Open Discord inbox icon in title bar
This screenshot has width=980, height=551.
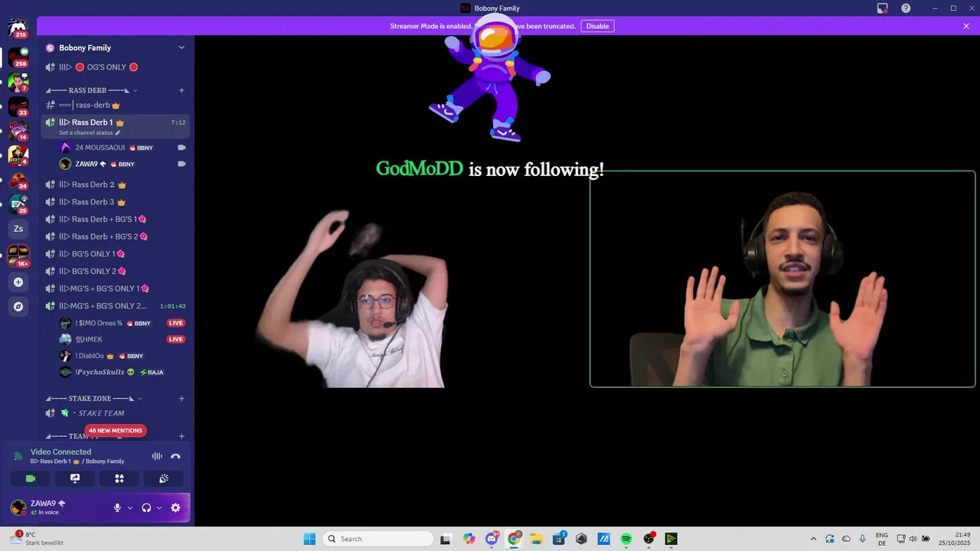click(x=883, y=8)
